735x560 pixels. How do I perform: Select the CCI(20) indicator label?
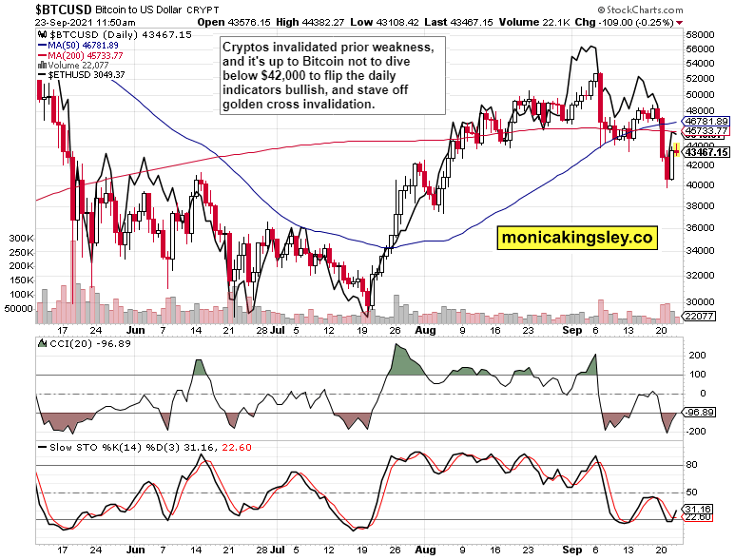click(x=66, y=343)
